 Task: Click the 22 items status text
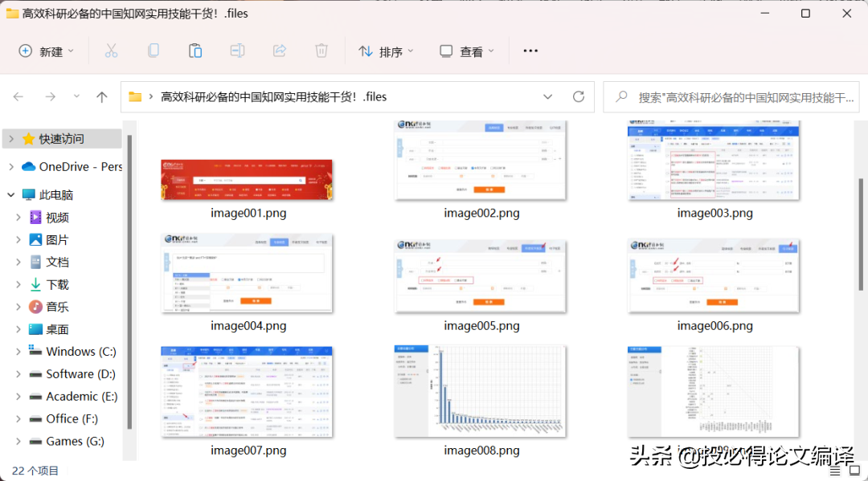coord(35,471)
